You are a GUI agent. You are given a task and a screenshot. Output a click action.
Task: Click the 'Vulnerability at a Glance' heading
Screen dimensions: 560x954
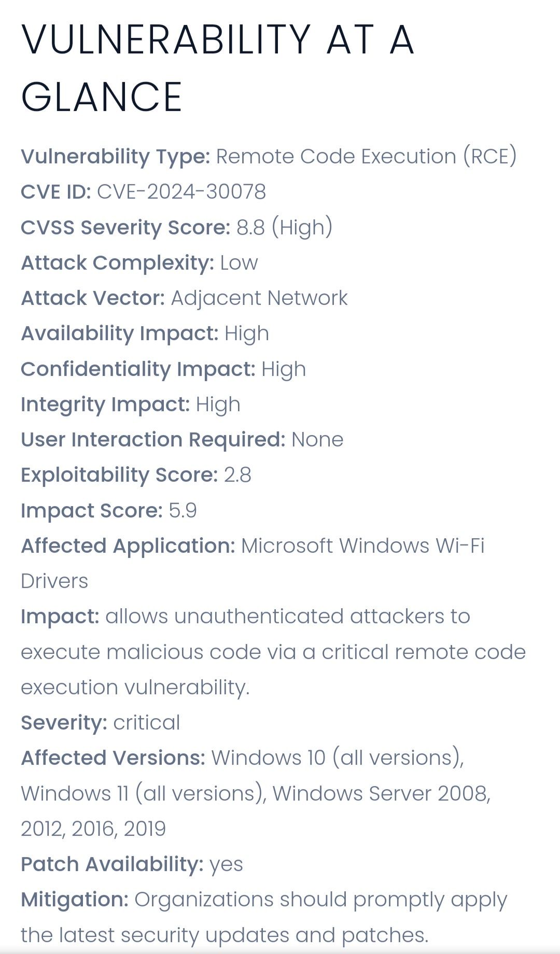point(218,67)
